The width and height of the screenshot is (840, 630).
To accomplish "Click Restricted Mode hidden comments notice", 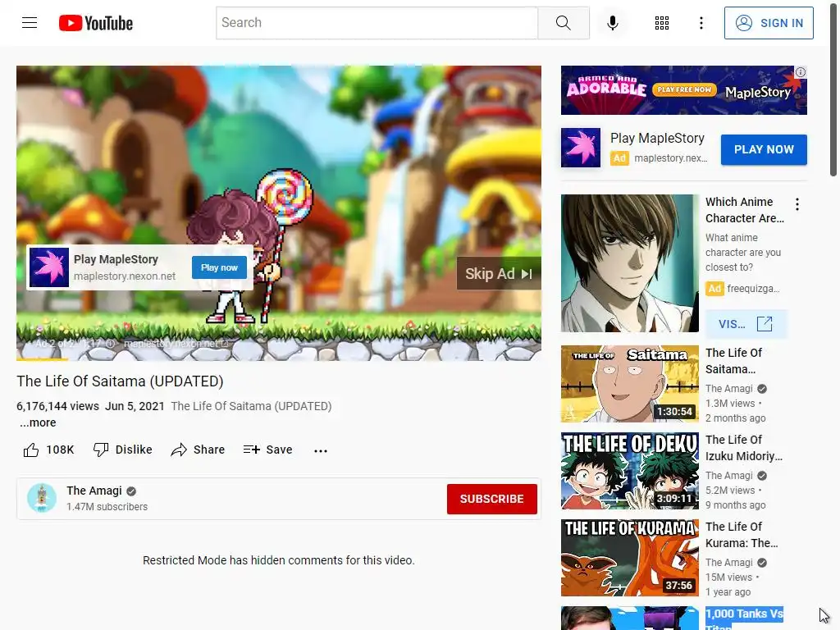I will point(279,559).
